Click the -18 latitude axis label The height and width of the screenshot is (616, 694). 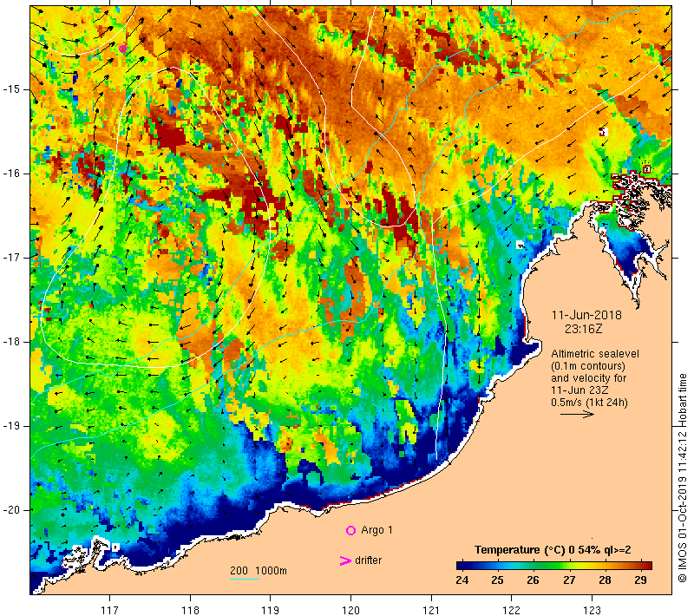[11, 342]
